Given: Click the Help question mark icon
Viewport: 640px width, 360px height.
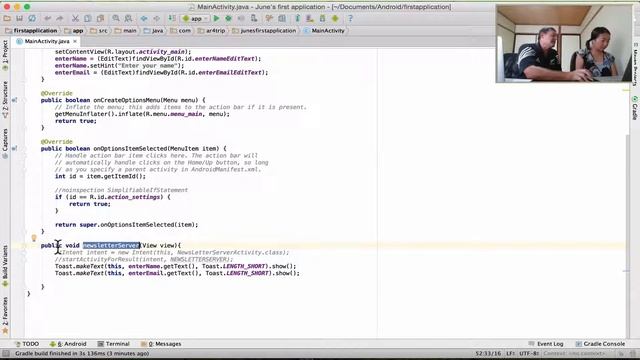Looking at the screenshot, I should click(350, 18).
